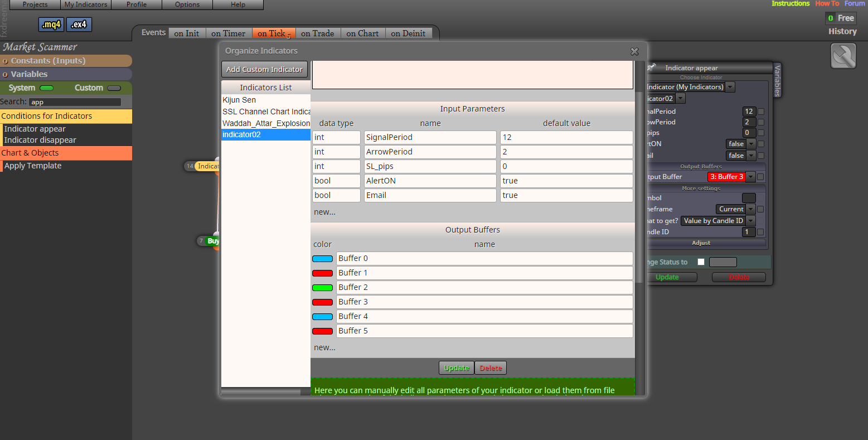This screenshot has height=440, width=868.
Task: Click the Free plan indicator
Action: 841,18
